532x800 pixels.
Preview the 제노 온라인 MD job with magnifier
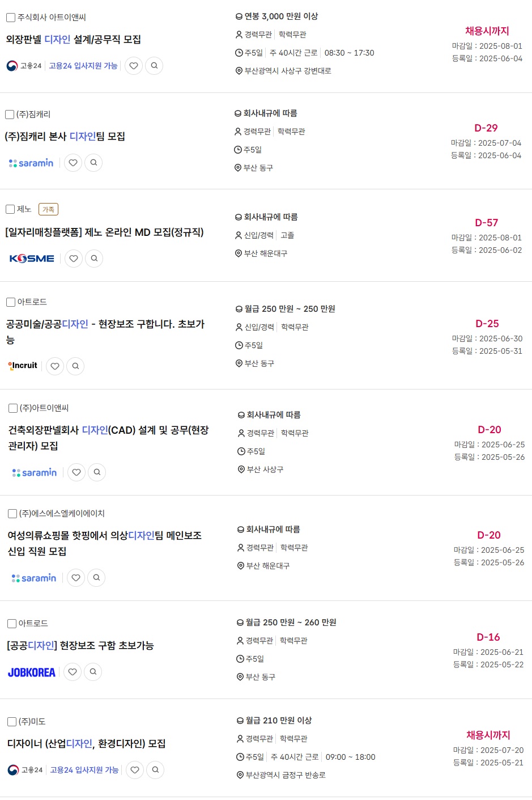tap(94, 259)
